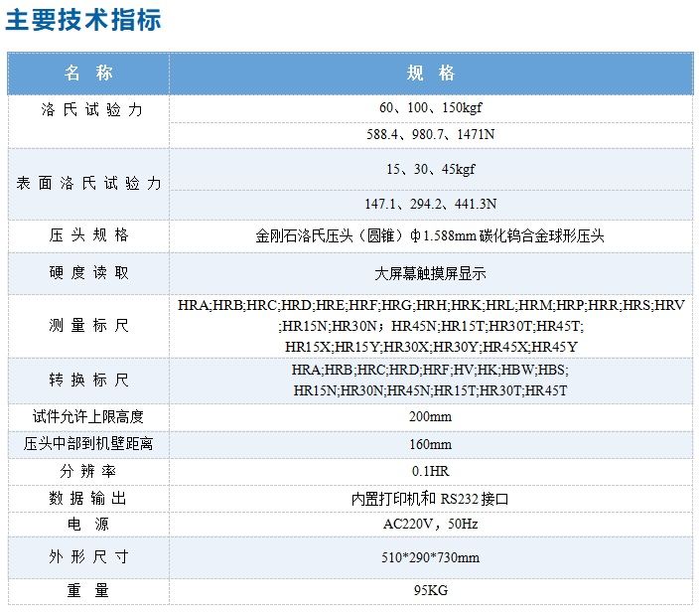The height and width of the screenshot is (612, 700).
Task: Select the 压头规格 row label
Action: [x=88, y=235]
